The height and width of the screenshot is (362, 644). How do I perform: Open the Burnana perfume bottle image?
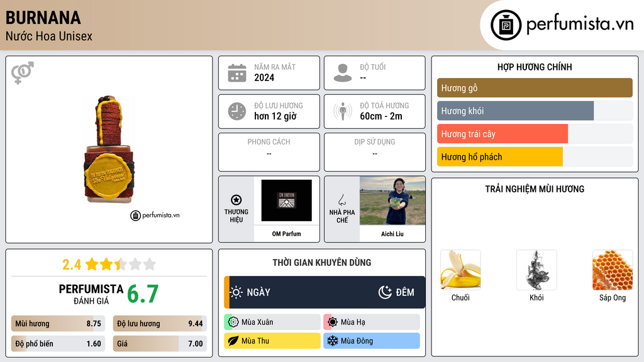point(109,150)
